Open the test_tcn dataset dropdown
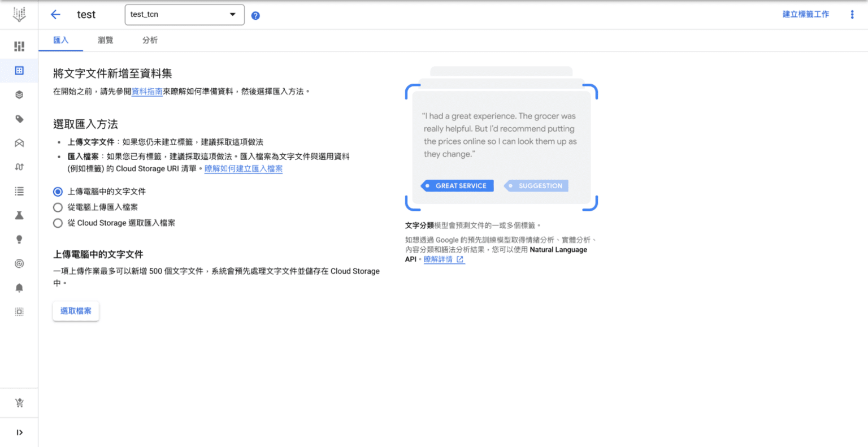The width and height of the screenshot is (868, 447). click(184, 15)
